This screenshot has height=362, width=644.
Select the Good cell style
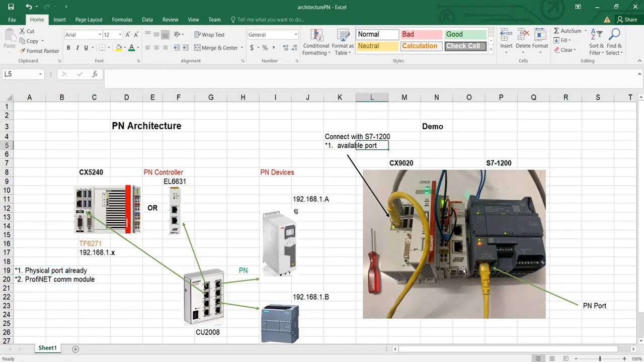pyautogui.click(x=465, y=34)
